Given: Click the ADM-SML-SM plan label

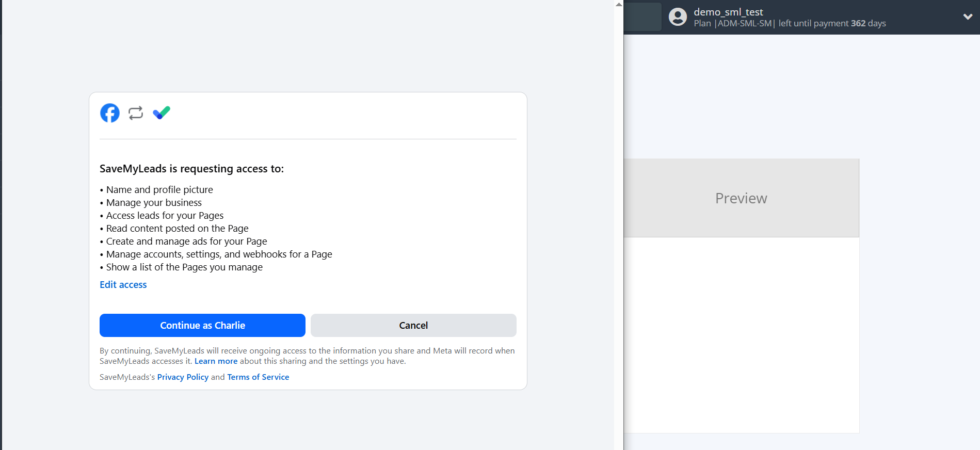Looking at the screenshot, I should click(744, 24).
